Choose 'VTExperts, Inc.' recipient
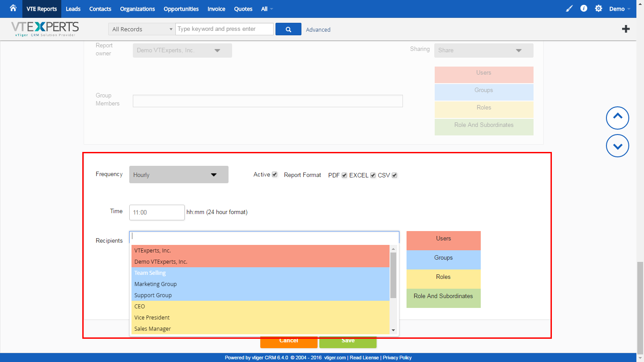The height and width of the screenshot is (362, 644). click(x=260, y=251)
